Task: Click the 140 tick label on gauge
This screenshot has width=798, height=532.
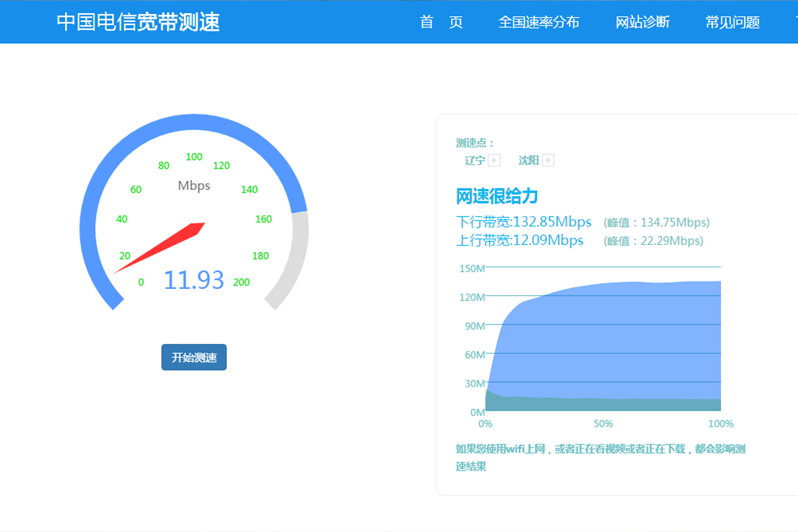Action: [249, 190]
